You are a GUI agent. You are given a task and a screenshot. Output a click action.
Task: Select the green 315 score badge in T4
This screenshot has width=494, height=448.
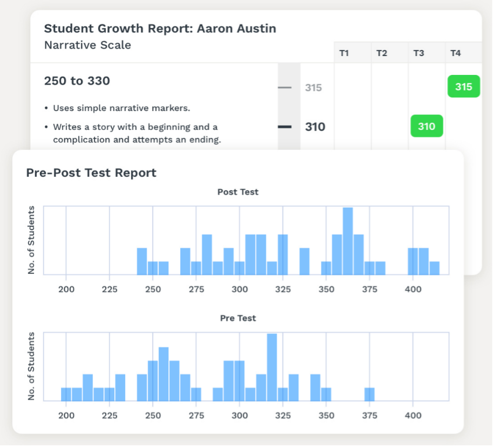coord(463,86)
